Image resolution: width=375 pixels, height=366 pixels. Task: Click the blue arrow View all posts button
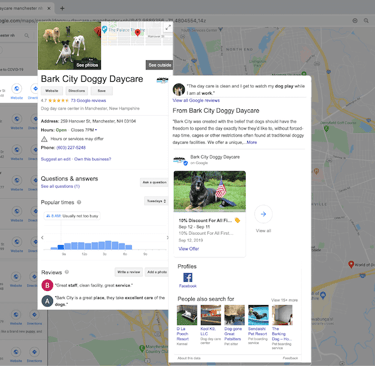point(263,214)
